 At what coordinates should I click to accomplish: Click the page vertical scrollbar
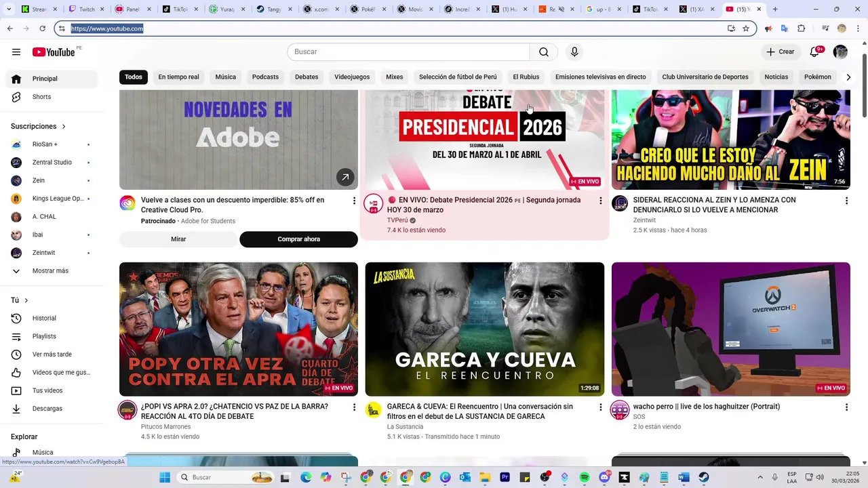(864, 85)
